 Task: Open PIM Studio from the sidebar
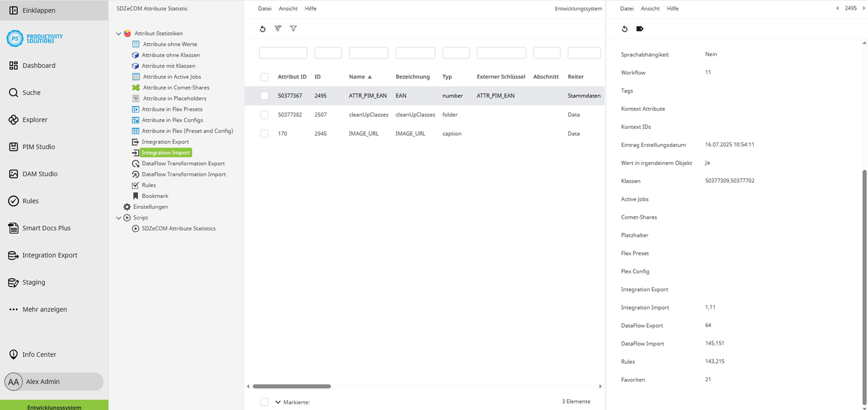pyautogui.click(x=39, y=147)
